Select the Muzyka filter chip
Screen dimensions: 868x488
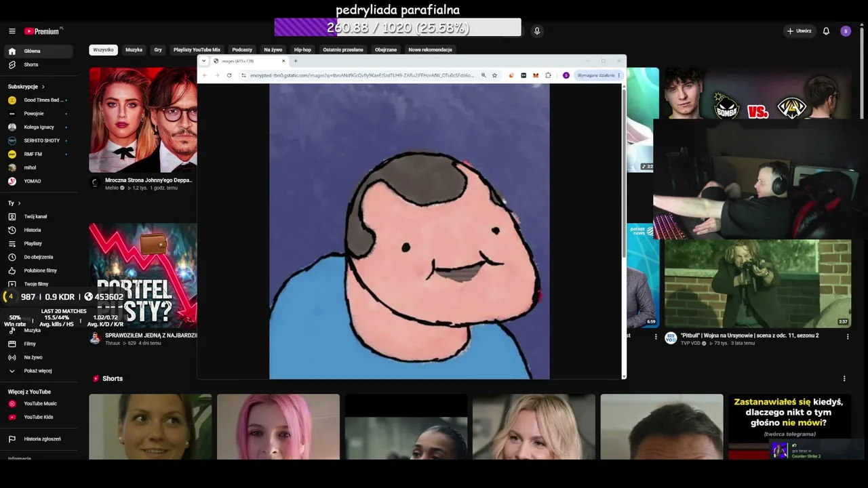pyautogui.click(x=134, y=49)
